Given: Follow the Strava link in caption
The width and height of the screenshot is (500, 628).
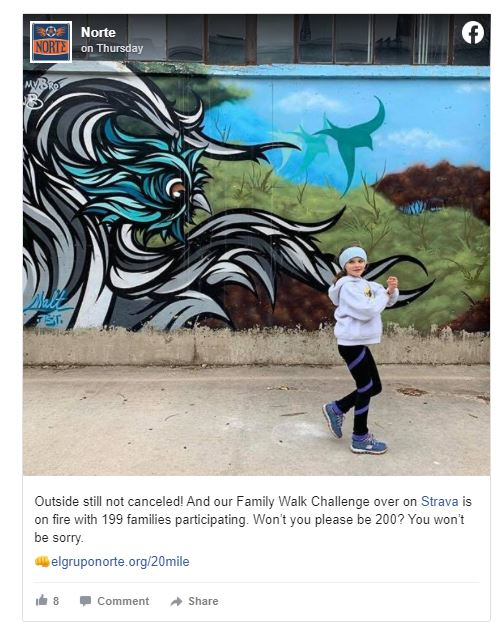Looking at the screenshot, I should [440, 501].
